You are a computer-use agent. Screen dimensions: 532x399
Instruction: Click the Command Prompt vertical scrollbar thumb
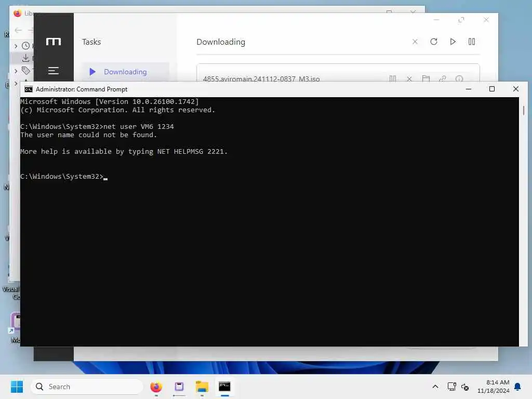(524, 110)
